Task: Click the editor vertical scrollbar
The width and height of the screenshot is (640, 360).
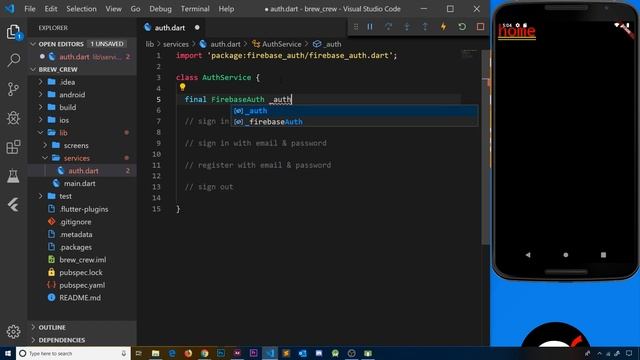Action: [486, 147]
